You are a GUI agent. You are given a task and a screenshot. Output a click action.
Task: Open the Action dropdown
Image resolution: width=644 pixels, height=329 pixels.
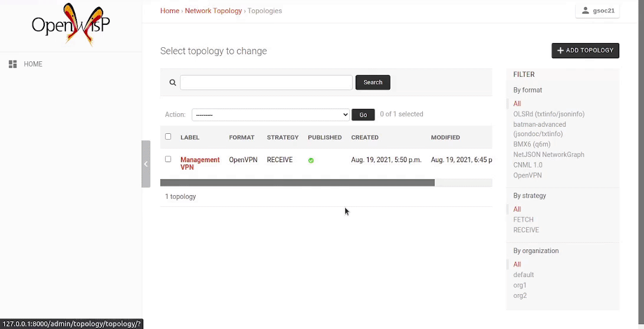(271, 114)
